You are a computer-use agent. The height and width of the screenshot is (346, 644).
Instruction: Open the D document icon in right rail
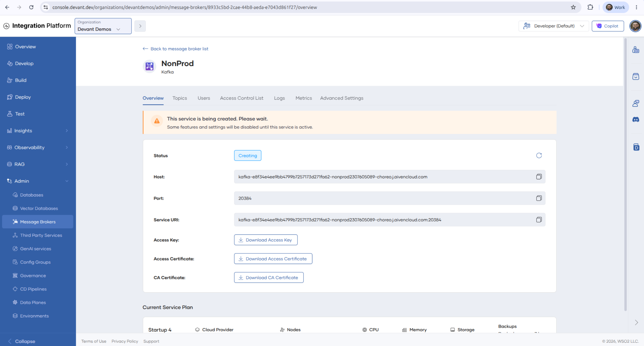636,147
